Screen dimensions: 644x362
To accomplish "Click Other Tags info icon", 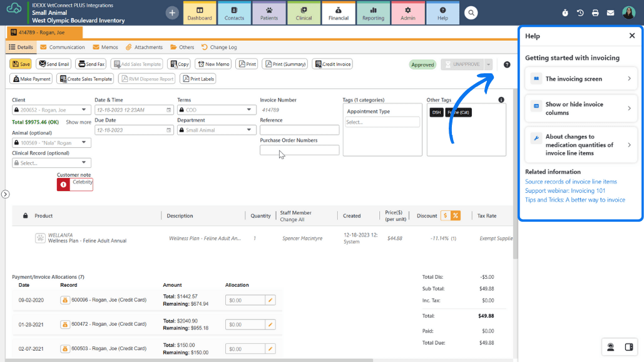I will point(501,100).
